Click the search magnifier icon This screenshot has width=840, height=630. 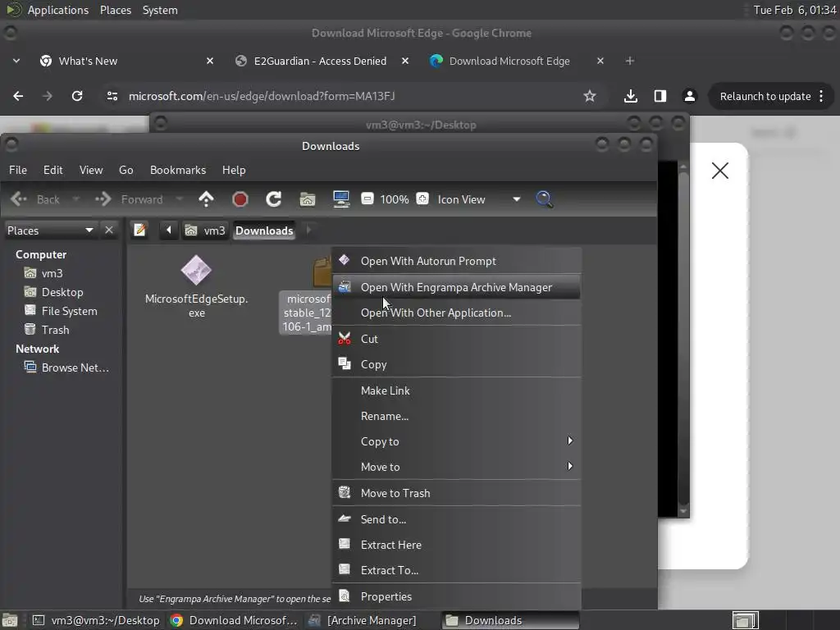tap(545, 199)
